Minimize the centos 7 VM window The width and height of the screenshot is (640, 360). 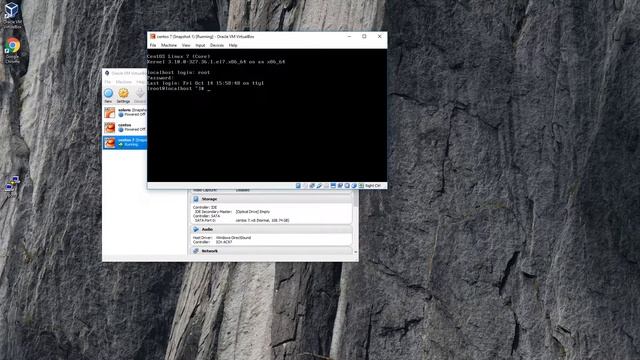pyautogui.click(x=349, y=36)
